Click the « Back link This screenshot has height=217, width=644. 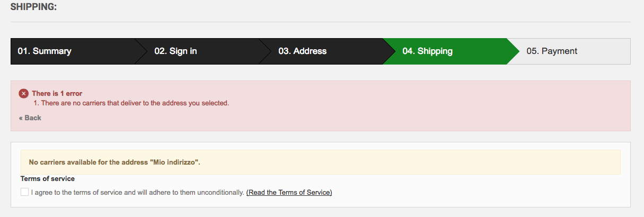tap(30, 117)
